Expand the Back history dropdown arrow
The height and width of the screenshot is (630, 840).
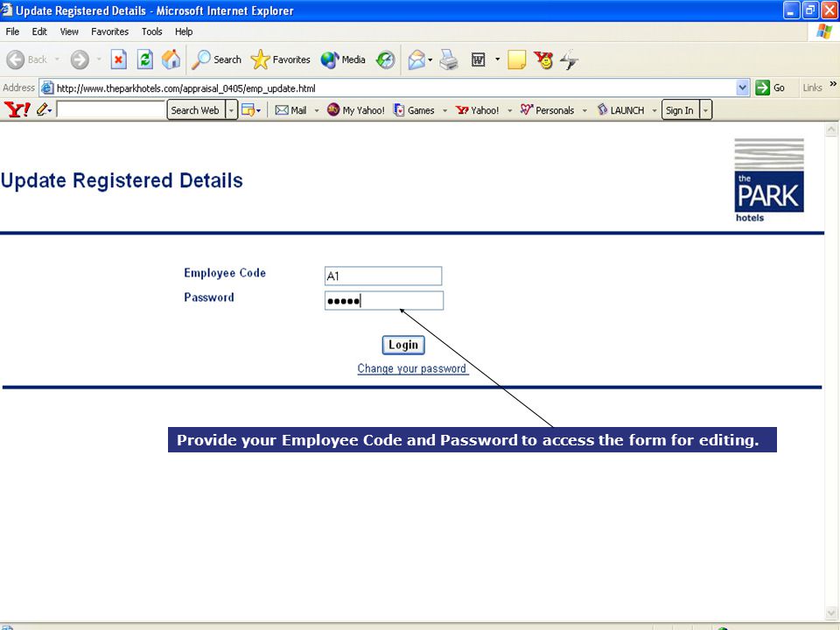tap(58, 59)
